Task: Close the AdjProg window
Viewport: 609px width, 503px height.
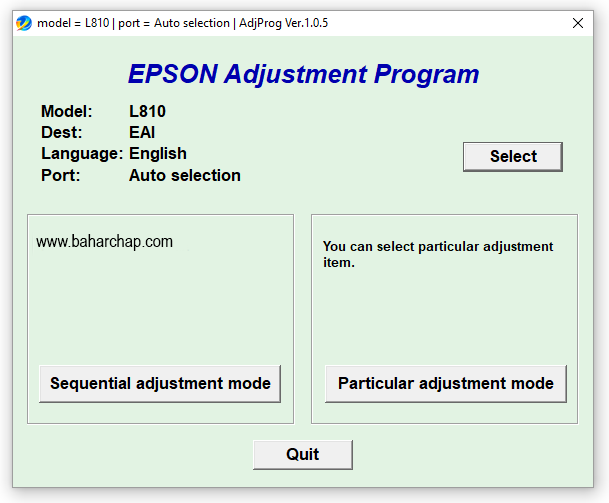Action: [578, 23]
